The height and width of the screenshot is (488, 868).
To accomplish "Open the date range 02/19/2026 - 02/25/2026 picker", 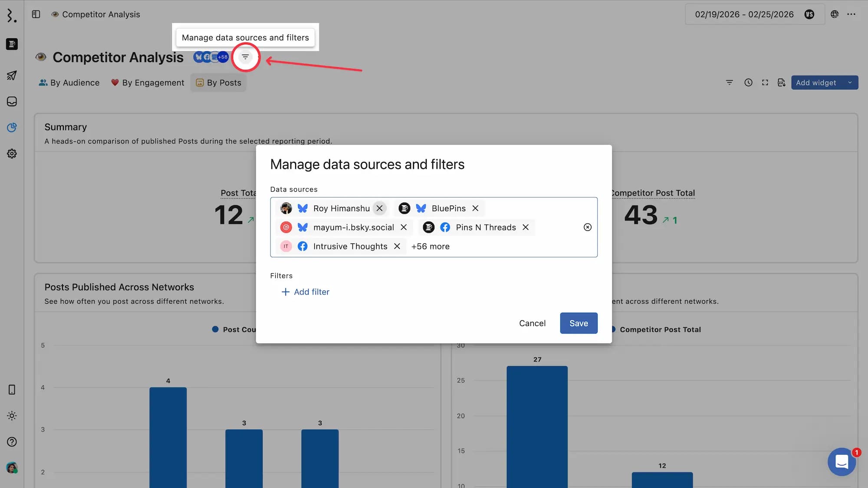I will 744,14.
